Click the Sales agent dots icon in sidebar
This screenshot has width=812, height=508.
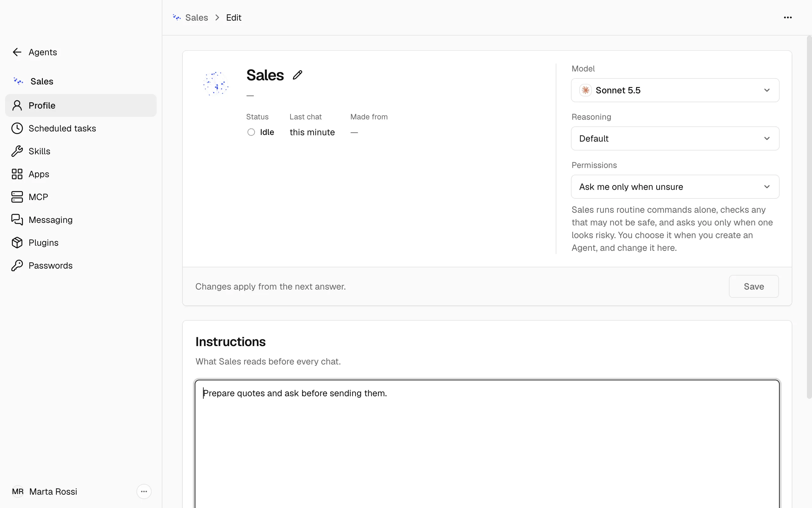coord(18,81)
